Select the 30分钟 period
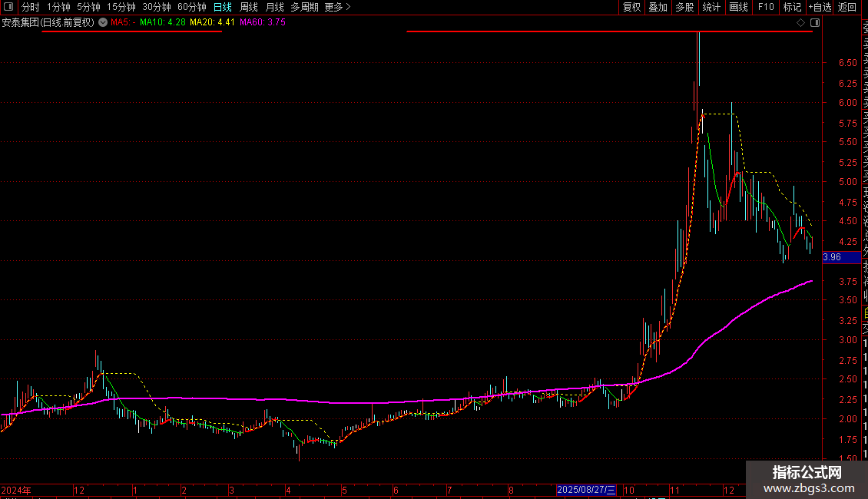This screenshot has height=499, width=868. [157, 7]
